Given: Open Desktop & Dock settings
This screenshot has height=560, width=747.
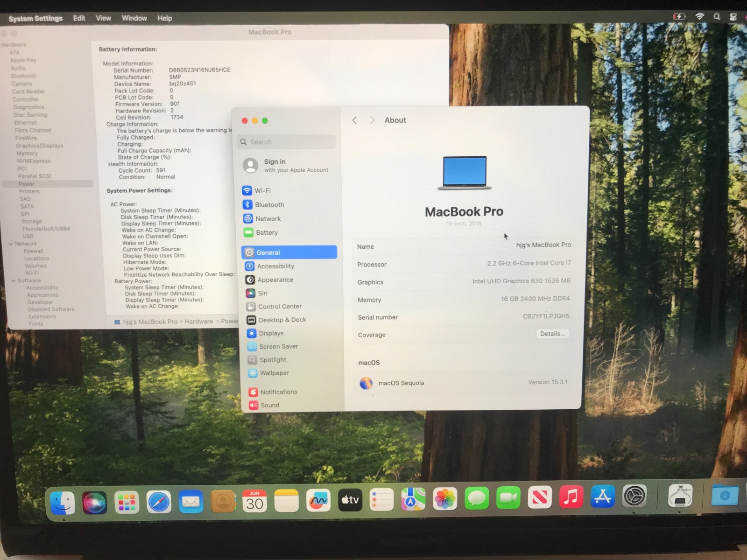Looking at the screenshot, I should [x=282, y=320].
